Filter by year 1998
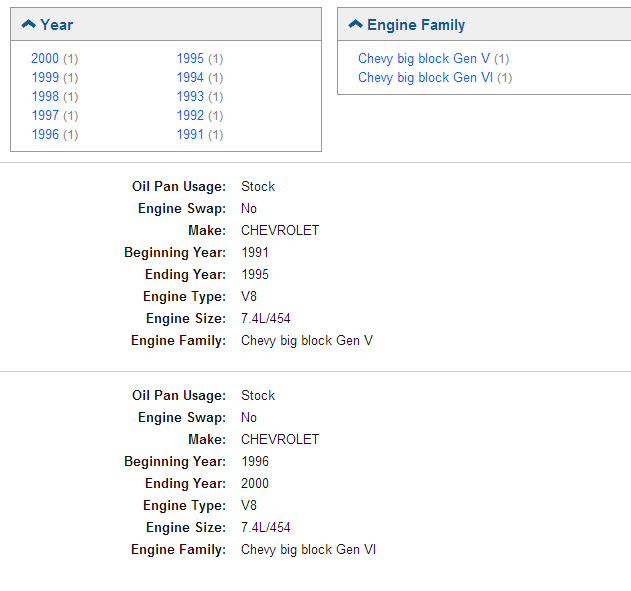The height and width of the screenshot is (591, 631). pos(45,96)
